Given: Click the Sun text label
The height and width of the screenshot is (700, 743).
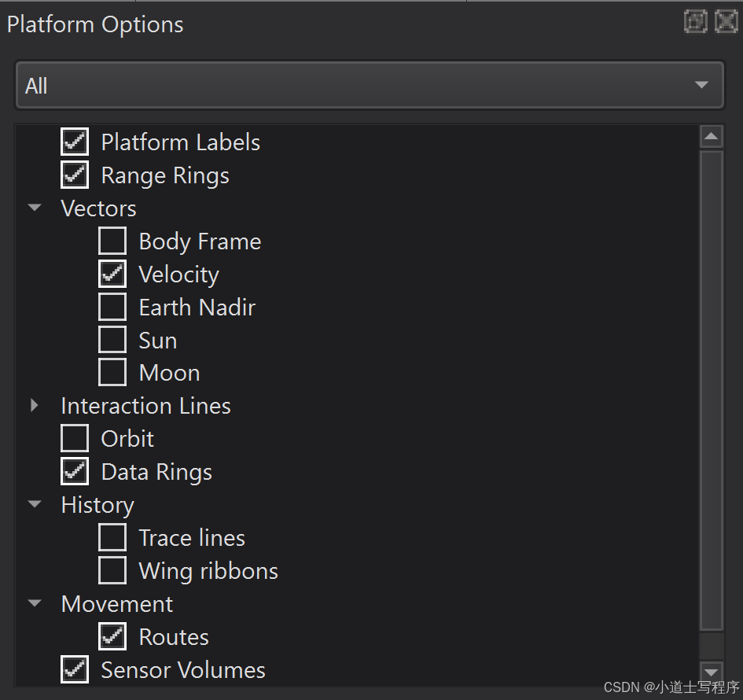Looking at the screenshot, I should click(158, 341).
